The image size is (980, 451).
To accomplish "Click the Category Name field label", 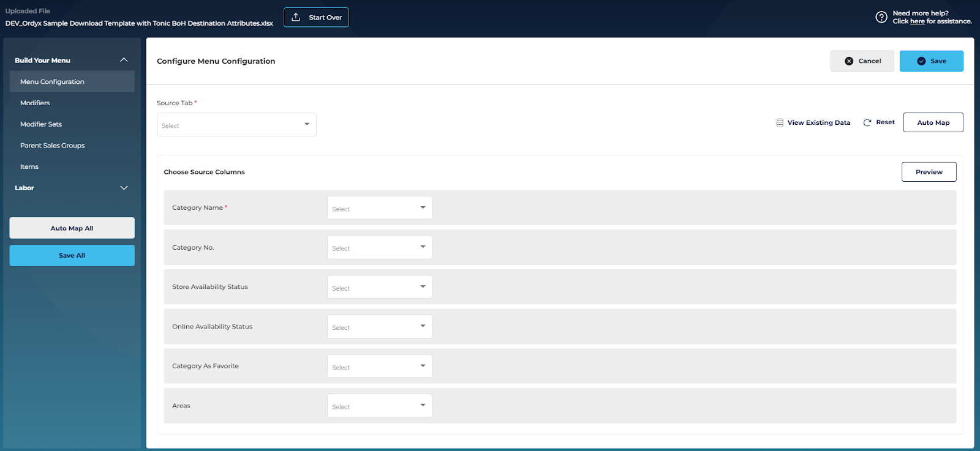I will point(197,208).
